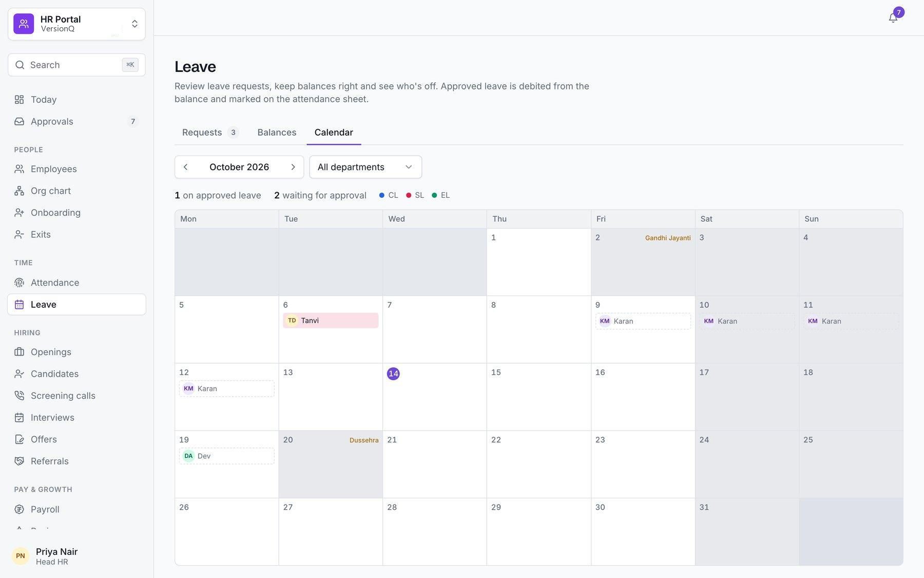Screen dimensions: 924x578
Task: Open the All departments dropdown
Action: (365, 167)
